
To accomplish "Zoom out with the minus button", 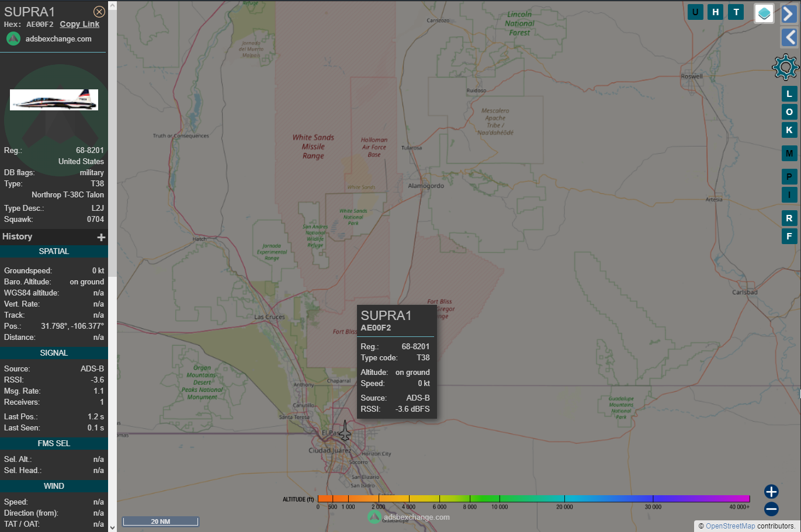I will pyautogui.click(x=771, y=509).
